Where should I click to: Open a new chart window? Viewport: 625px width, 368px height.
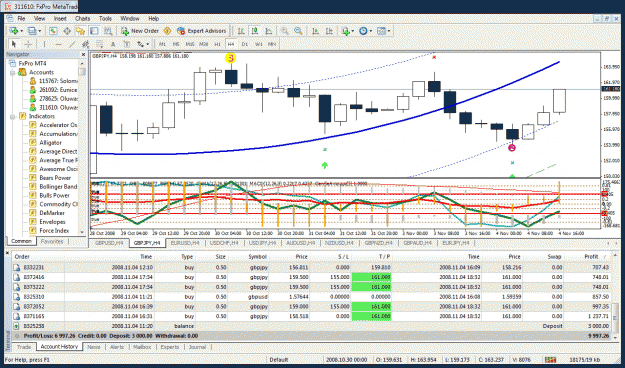pyautogui.click(x=14, y=31)
